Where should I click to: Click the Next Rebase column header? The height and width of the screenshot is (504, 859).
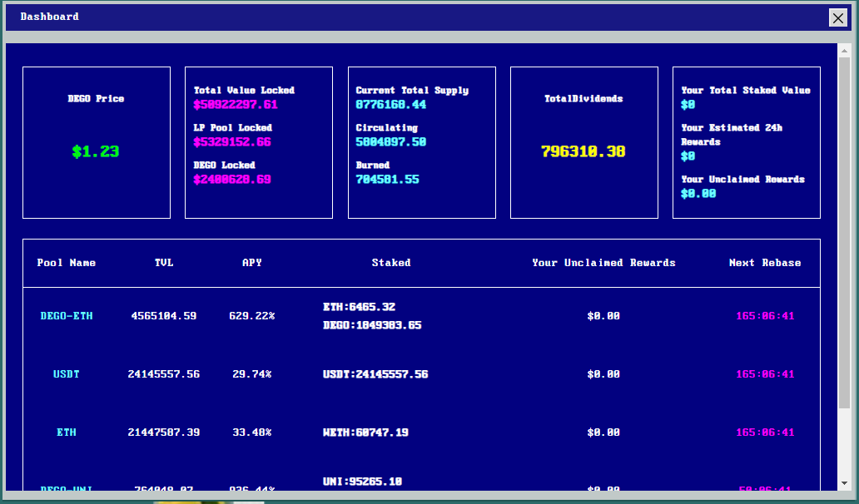765,263
